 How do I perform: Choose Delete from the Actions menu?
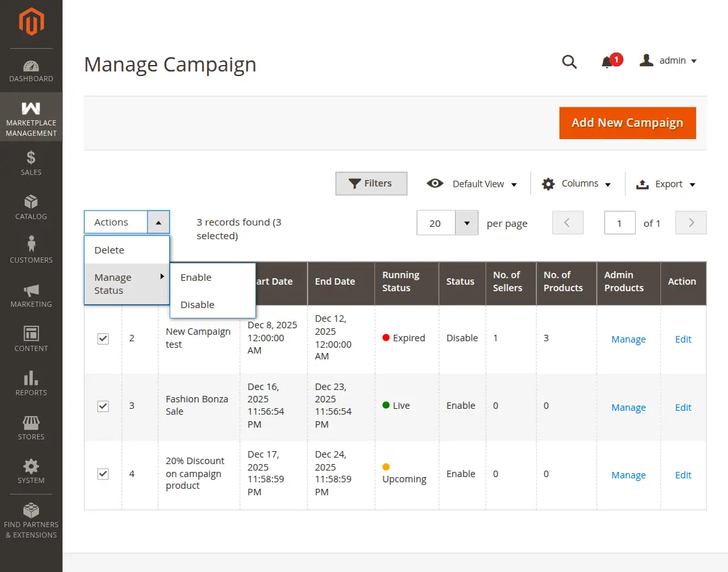click(109, 250)
